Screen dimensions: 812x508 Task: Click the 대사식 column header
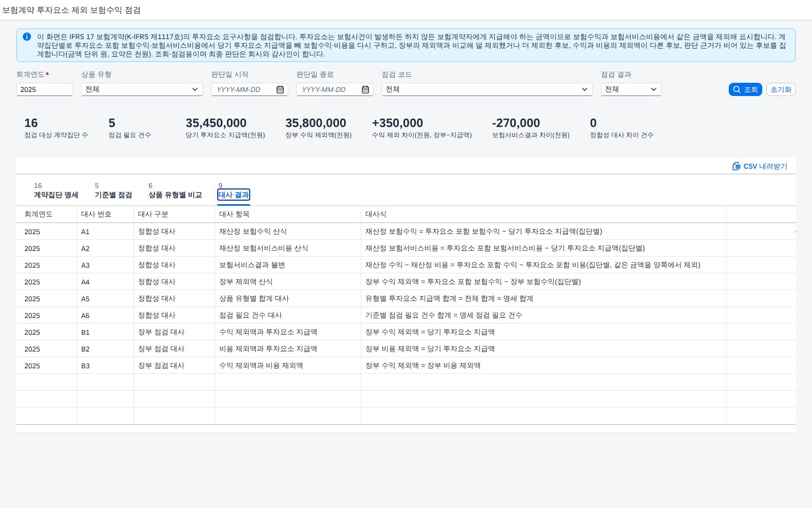point(544,214)
